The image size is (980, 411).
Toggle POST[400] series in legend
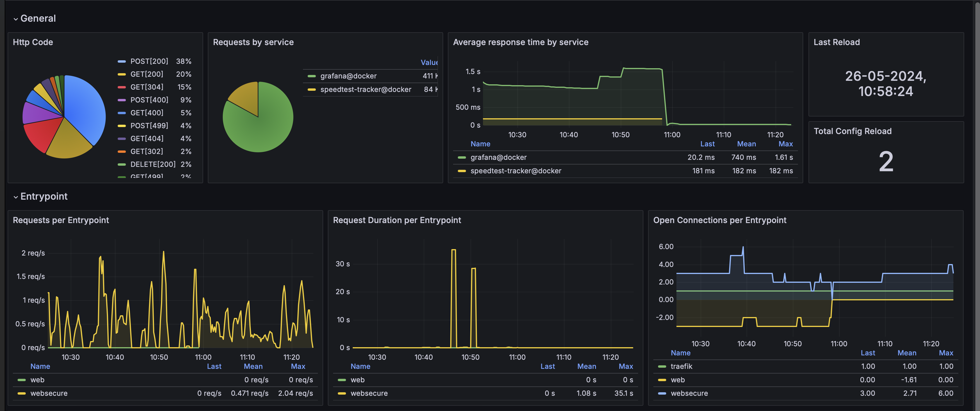coord(149,100)
